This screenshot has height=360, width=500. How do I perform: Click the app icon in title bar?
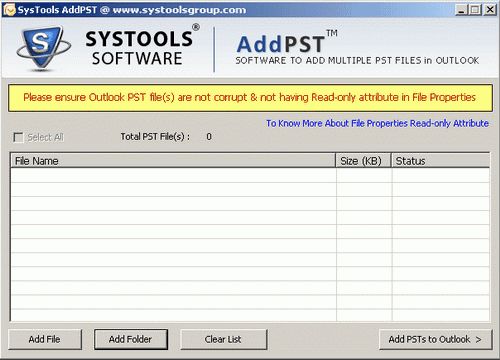click(x=9, y=10)
